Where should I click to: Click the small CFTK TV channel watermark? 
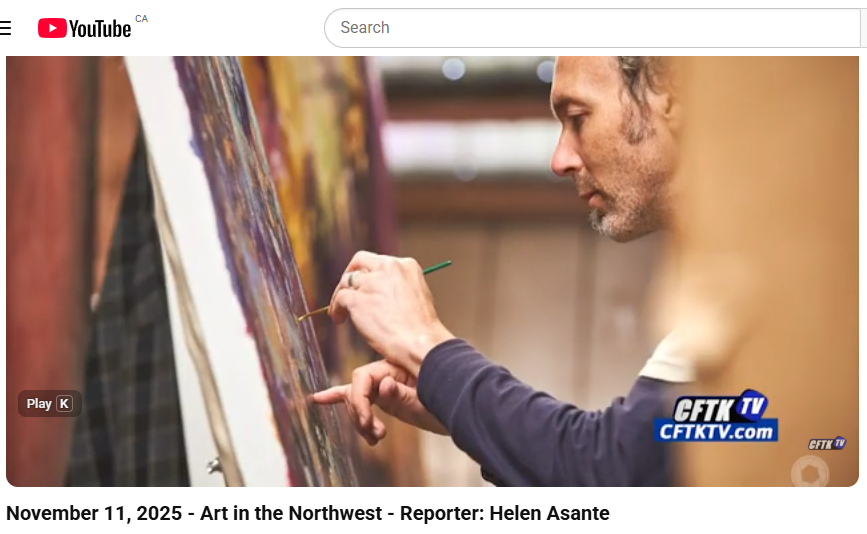827,443
